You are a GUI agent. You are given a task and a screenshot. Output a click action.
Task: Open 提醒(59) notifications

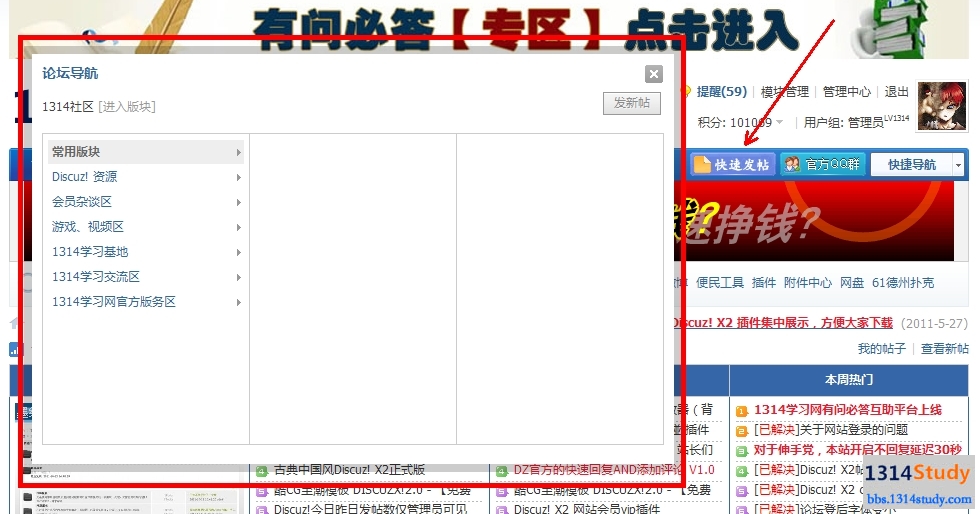click(722, 92)
